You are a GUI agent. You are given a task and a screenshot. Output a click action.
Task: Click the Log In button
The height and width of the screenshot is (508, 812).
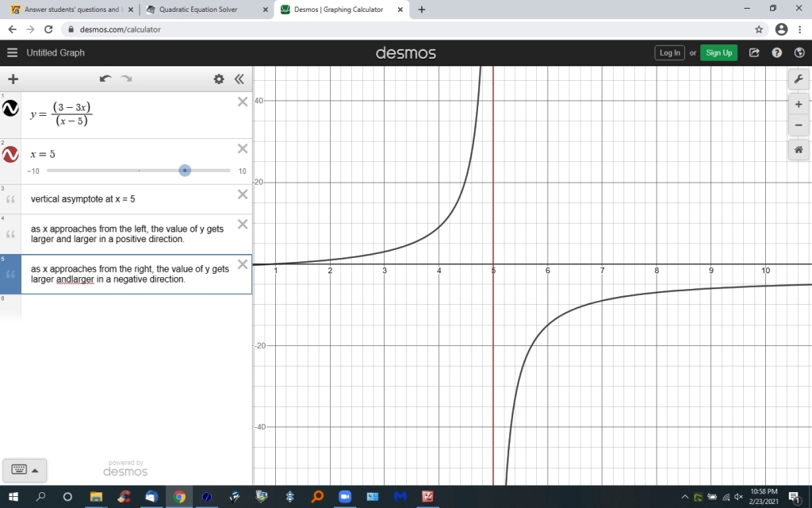click(x=669, y=52)
